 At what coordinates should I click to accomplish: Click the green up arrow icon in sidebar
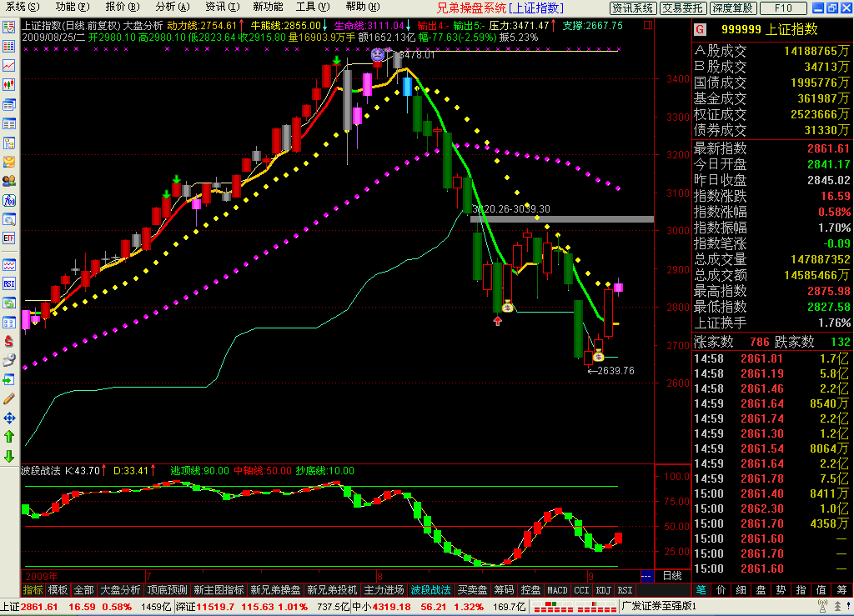(x=8, y=437)
